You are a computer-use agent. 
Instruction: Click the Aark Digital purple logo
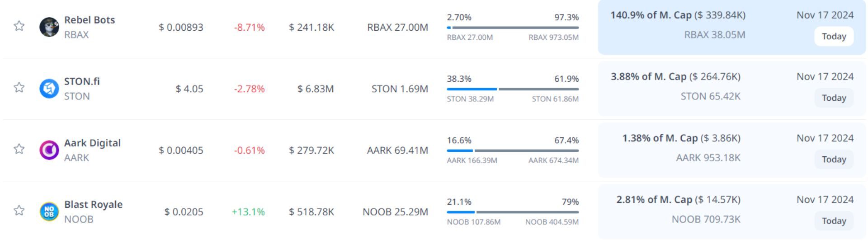tap(49, 150)
